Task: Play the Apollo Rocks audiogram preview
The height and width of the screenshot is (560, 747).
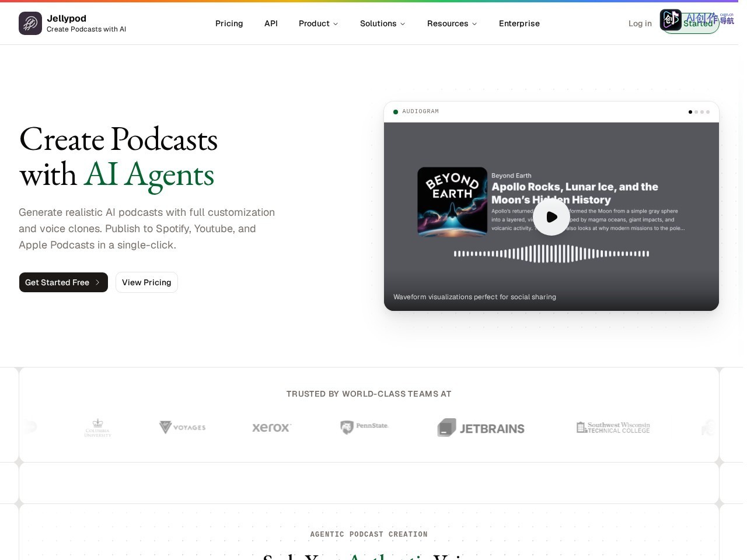Action: (551, 217)
